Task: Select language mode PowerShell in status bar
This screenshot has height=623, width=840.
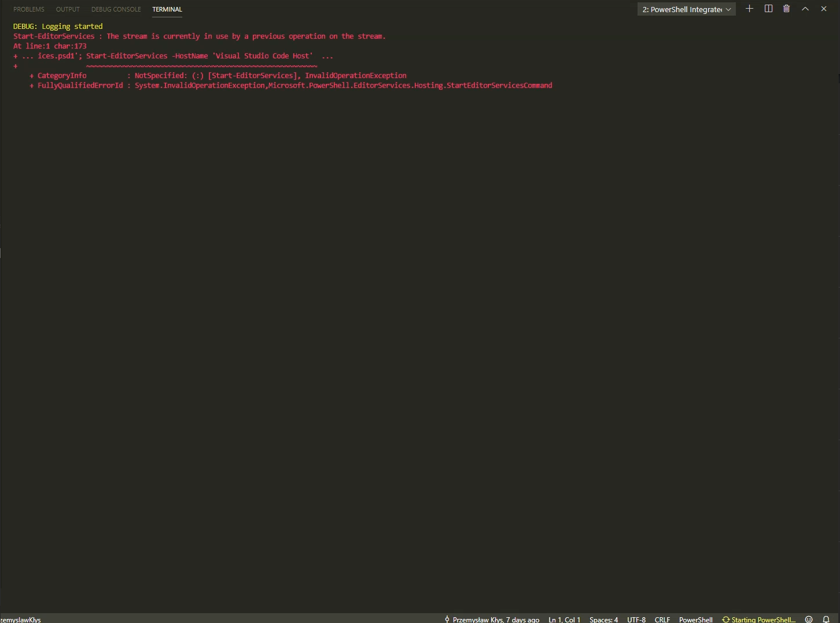Action: (x=696, y=619)
